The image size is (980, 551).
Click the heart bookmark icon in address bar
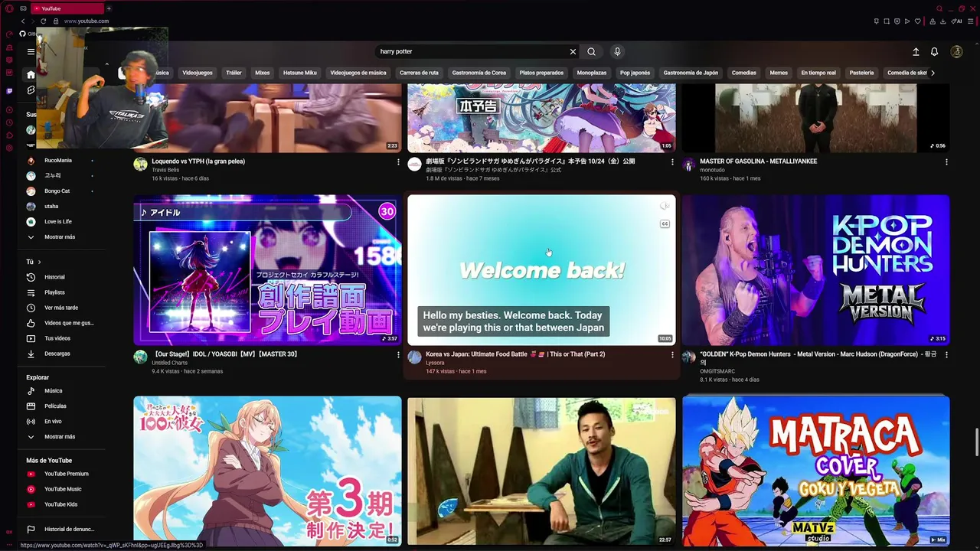point(918,21)
